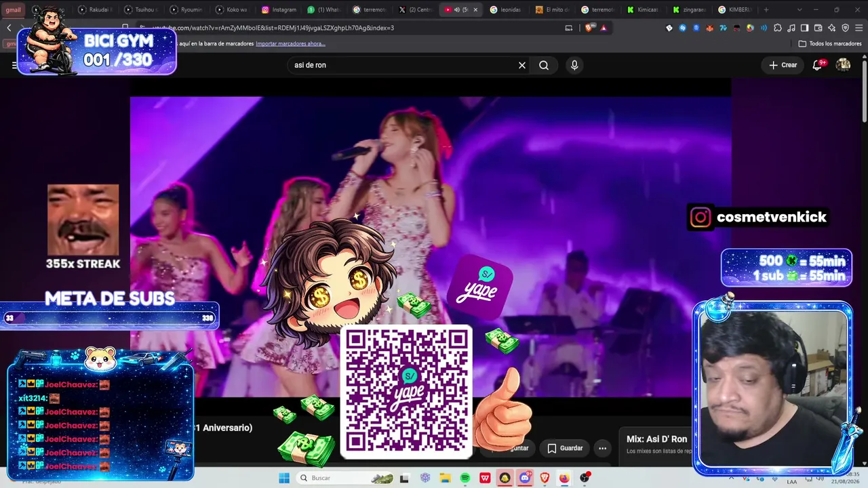This screenshot has height=488, width=868.
Task: Open the Leo AI sparkle icon
Action: coord(832,28)
